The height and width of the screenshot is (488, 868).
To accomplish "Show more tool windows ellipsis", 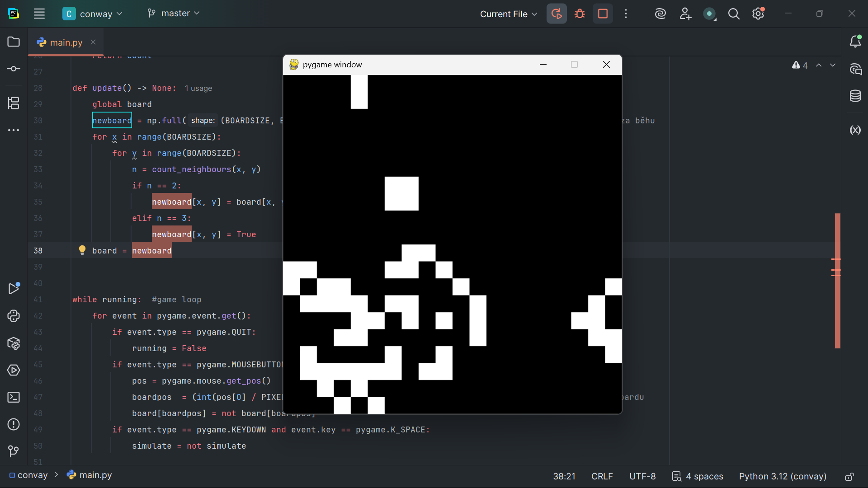I will click(x=14, y=130).
